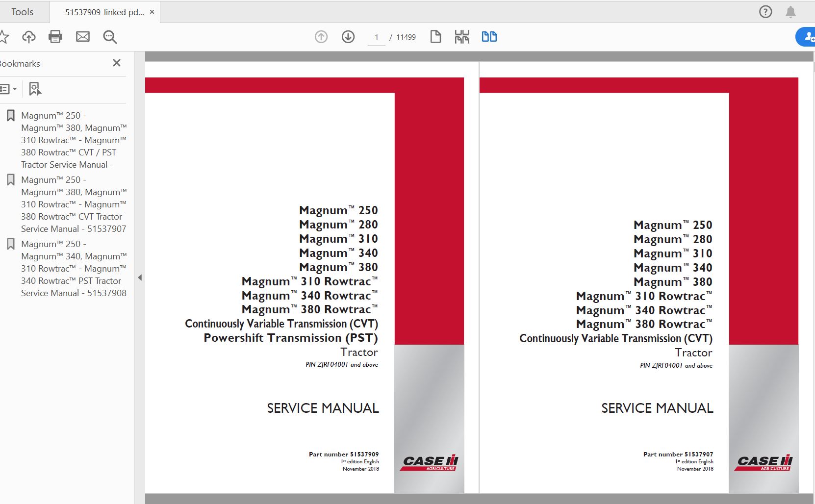Close the Bookmarks panel

[x=117, y=63]
